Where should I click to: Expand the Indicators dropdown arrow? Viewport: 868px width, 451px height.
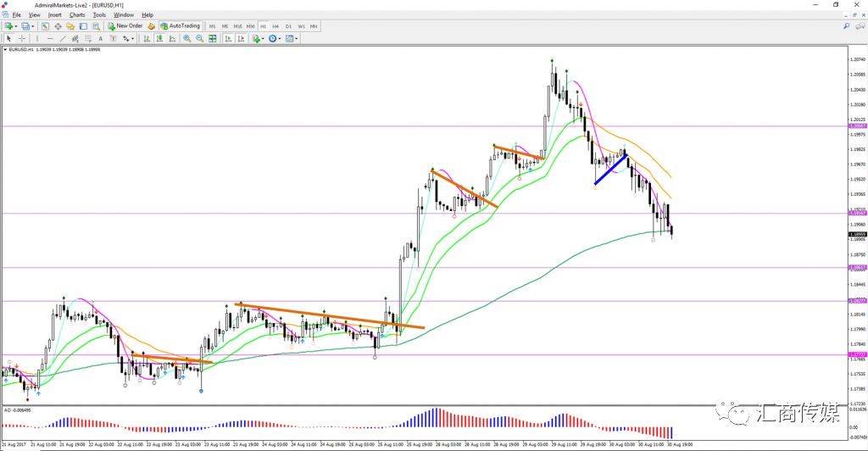[263, 39]
